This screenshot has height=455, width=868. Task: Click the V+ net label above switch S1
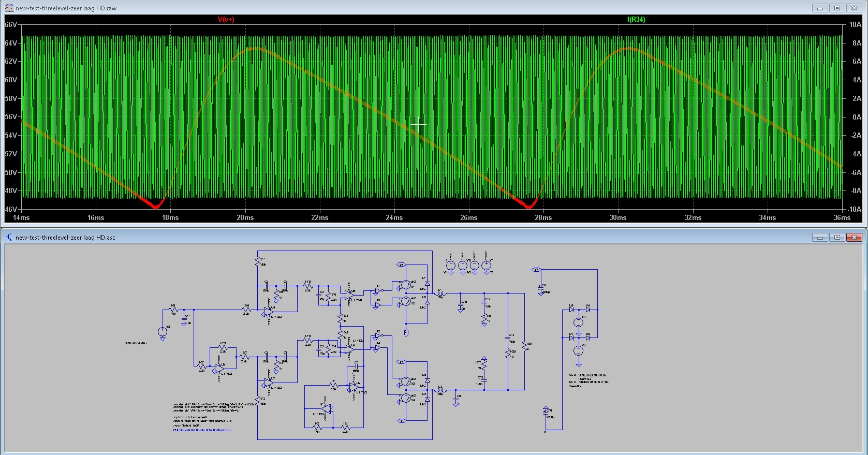point(401,265)
